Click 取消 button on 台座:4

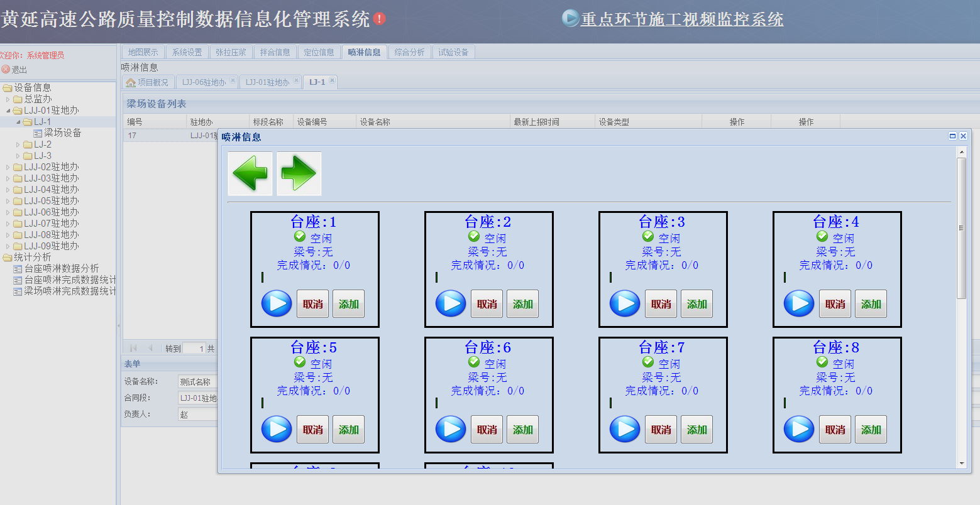835,304
